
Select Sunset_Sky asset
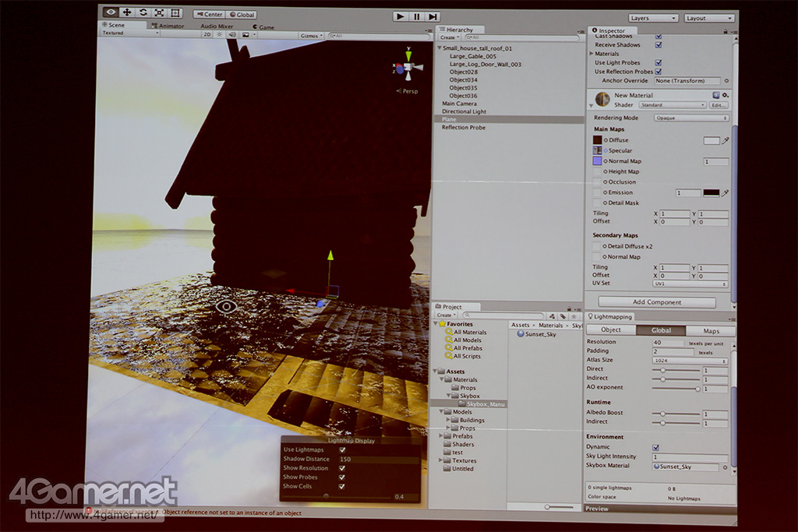click(x=536, y=334)
